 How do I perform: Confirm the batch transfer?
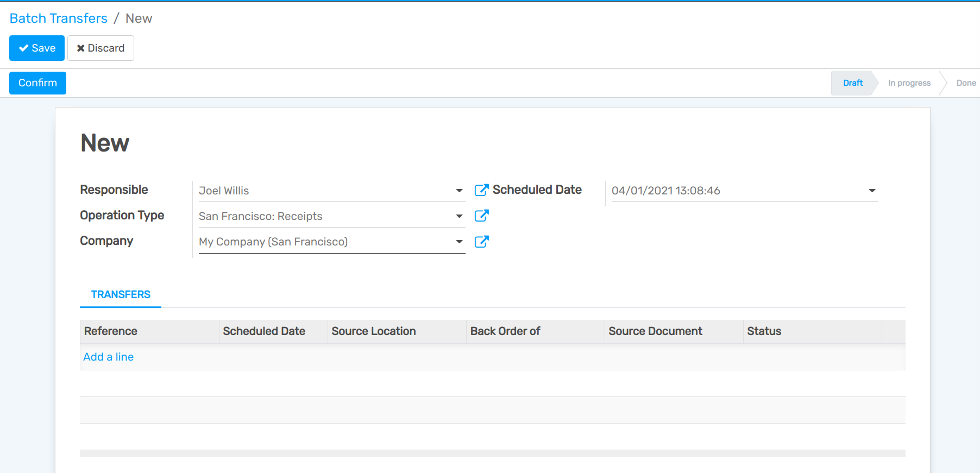(37, 83)
